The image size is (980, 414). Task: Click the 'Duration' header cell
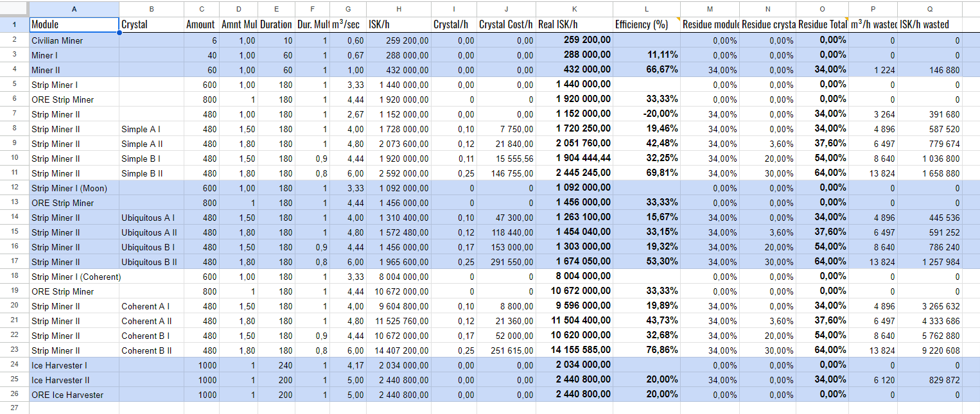point(276,25)
